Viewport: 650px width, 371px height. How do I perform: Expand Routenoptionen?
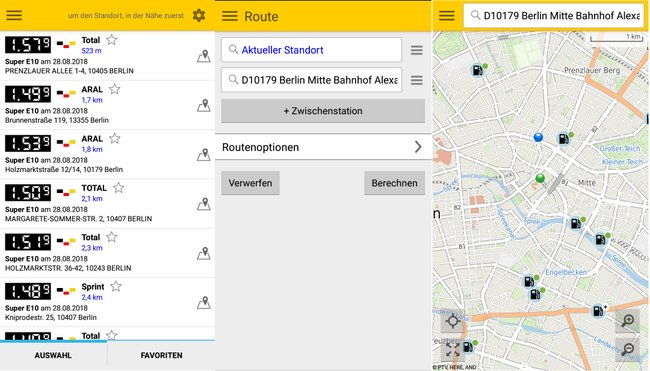tap(323, 147)
